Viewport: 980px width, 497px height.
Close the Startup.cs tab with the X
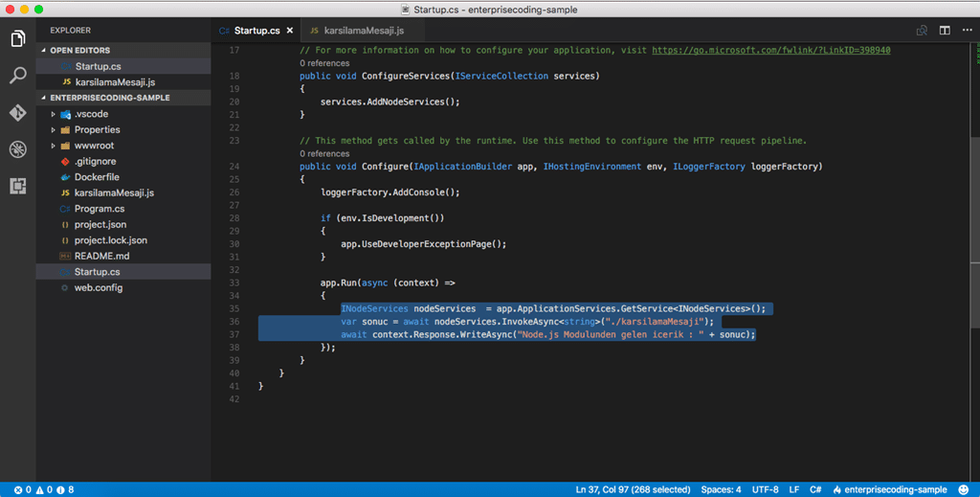coord(289,30)
